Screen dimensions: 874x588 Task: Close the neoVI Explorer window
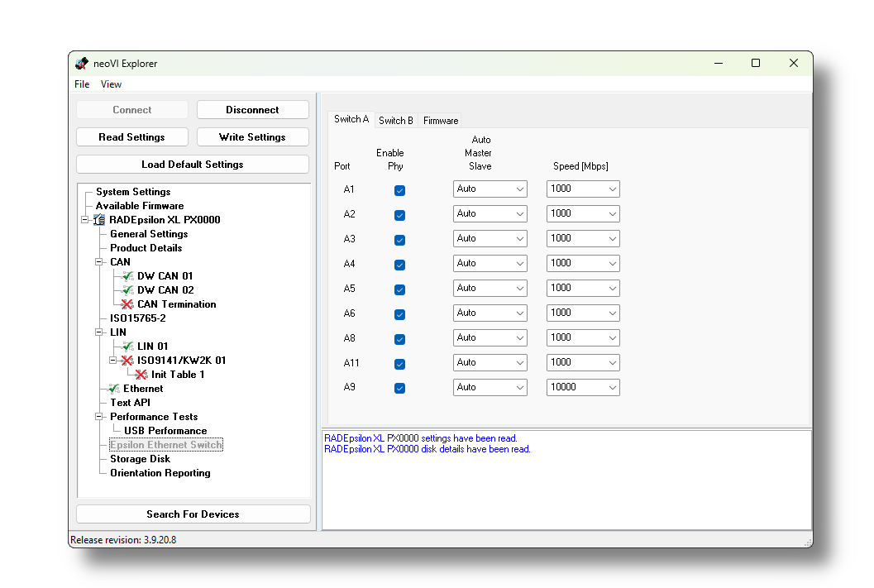tap(794, 63)
